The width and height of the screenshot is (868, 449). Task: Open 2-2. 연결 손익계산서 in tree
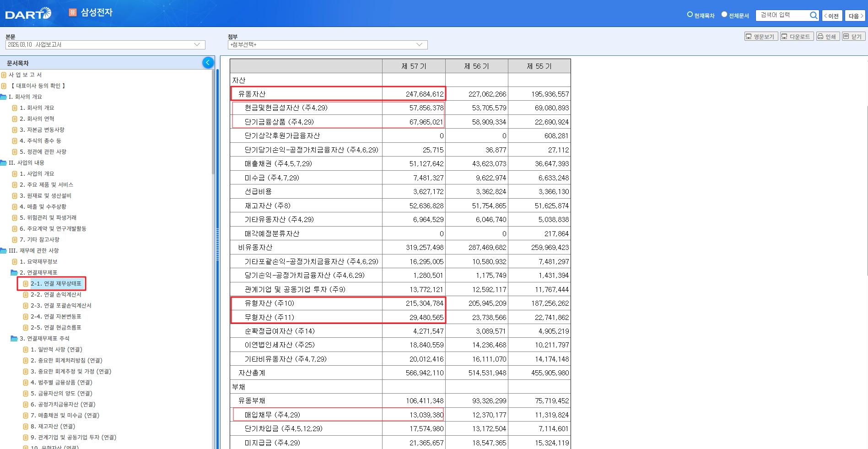pyautogui.click(x=55, y=295)
